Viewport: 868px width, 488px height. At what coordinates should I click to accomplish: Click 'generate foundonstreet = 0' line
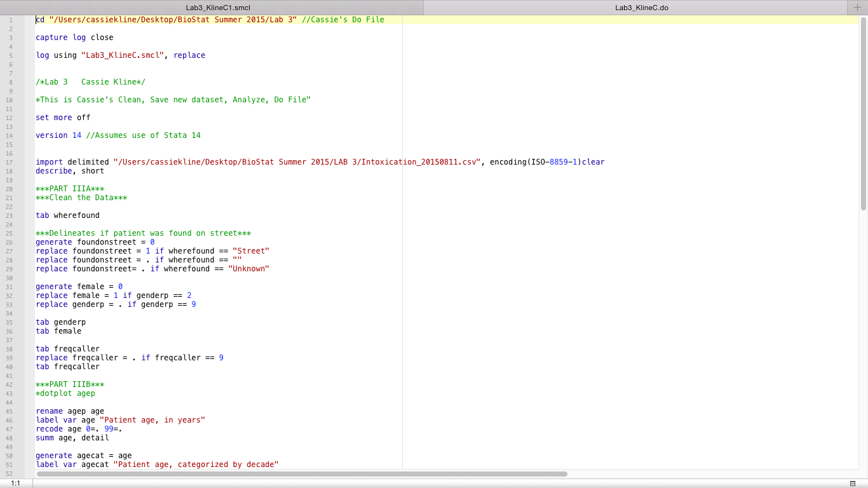point(95,242)
